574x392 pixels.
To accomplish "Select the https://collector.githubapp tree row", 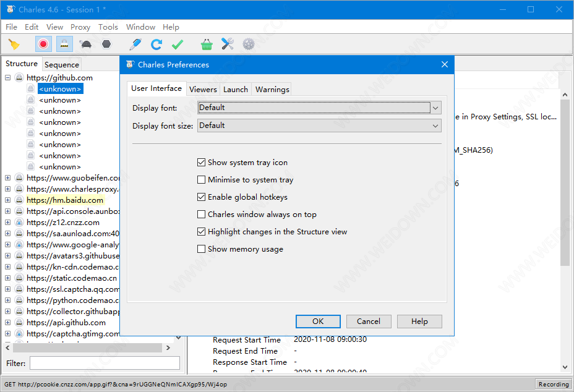I will [x=73, y=312].
